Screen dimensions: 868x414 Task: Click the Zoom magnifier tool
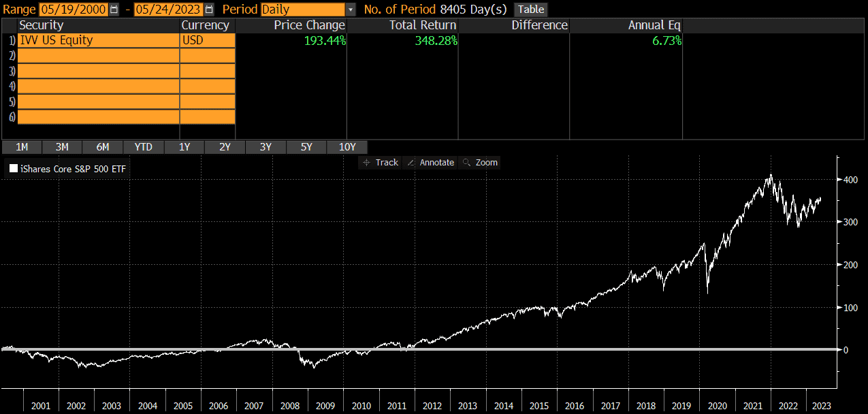tap(480, 162)
